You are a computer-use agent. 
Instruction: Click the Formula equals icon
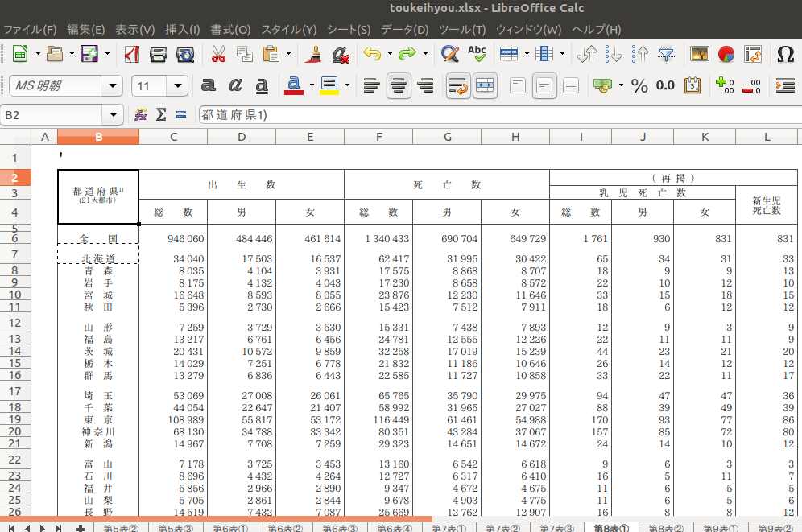181,114
